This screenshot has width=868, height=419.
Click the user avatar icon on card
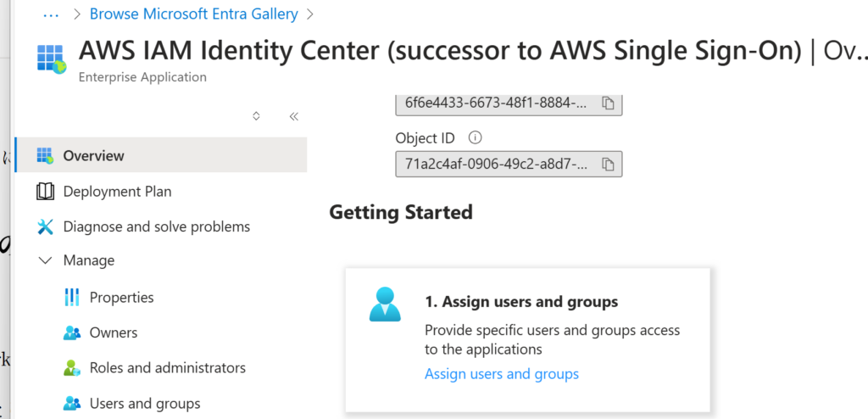click(385, 304)
